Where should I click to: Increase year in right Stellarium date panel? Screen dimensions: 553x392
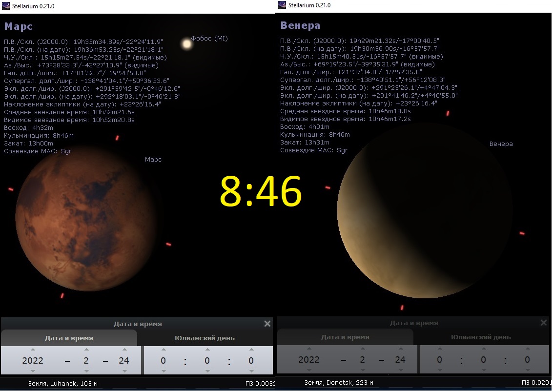[309, 348]
